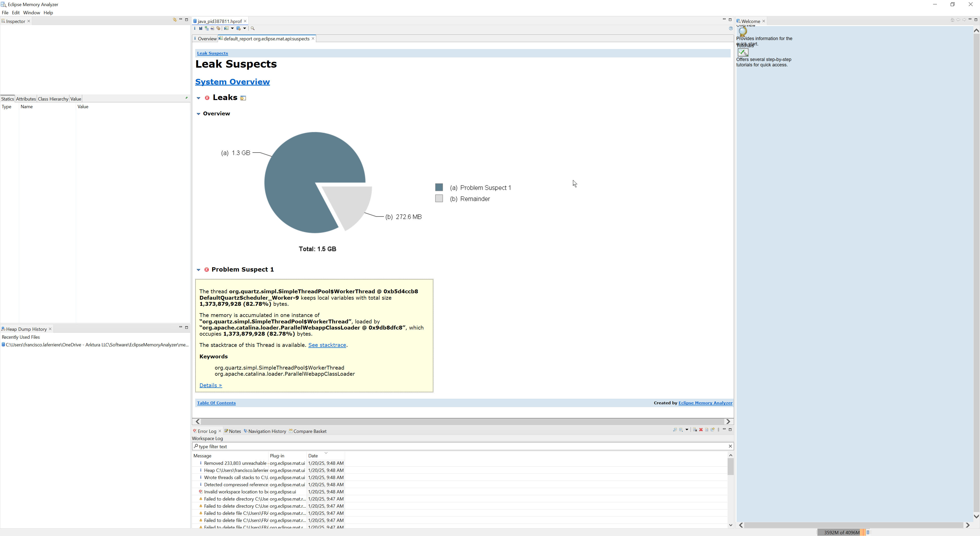Screen dimensions: 980x536
Task: Open the Details » link
Action: 210,385
